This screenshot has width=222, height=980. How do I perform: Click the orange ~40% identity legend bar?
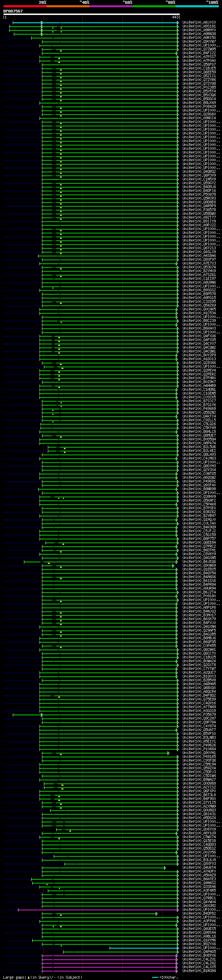(x=68, y=6)
